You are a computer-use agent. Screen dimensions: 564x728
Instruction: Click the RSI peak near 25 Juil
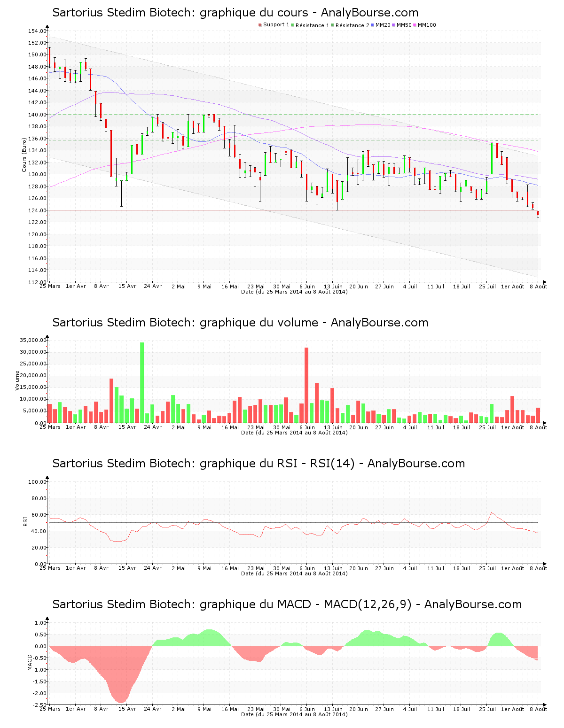point(492,513)
